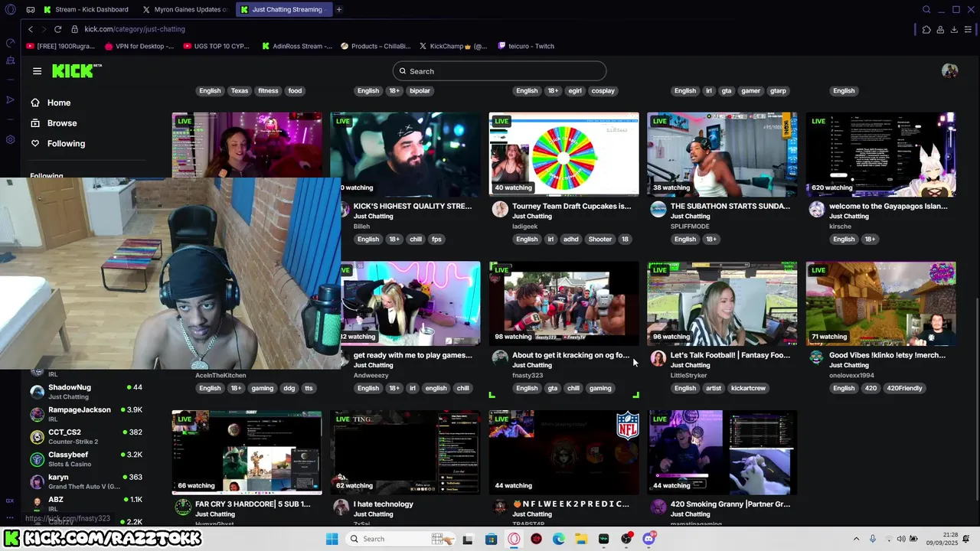Click the microphone icon in system tray
This screenshot has height=551, width=980.
point(872,539)
